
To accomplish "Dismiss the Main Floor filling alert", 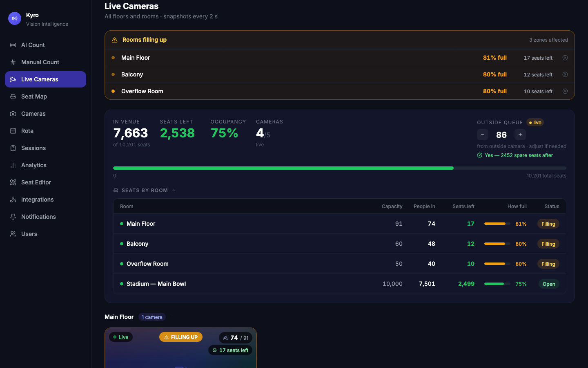I will [565, 58].
